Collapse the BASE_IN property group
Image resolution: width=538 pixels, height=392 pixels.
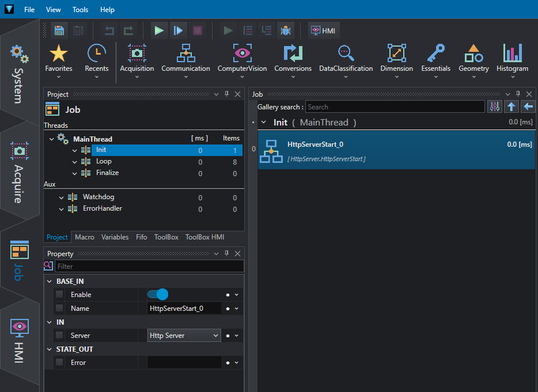point(50,281)
